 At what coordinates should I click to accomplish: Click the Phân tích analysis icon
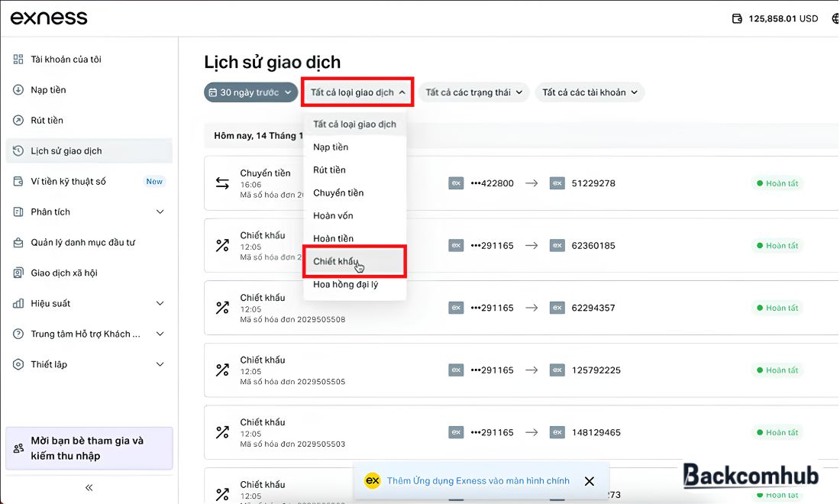(x=18, y=212)
